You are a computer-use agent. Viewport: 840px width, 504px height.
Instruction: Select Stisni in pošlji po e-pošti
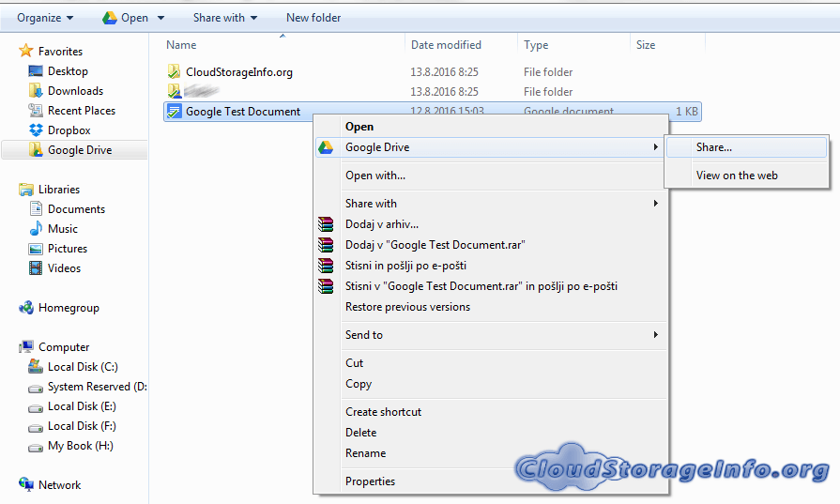click(405, 266)
